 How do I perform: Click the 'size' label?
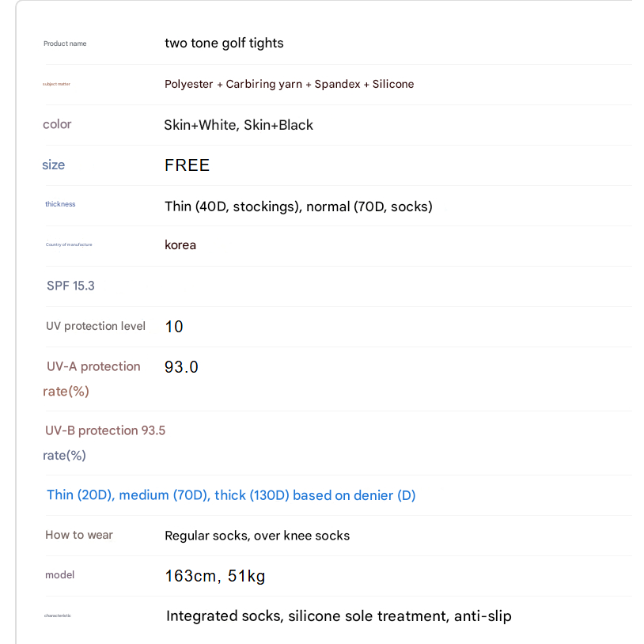pos(54,165)
